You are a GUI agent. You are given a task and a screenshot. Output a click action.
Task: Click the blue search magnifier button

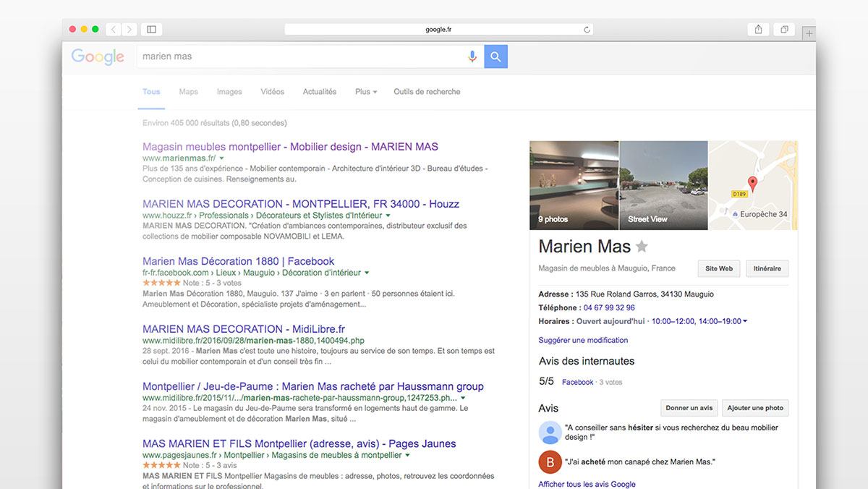pyautogui.click(x=496, y=56)
